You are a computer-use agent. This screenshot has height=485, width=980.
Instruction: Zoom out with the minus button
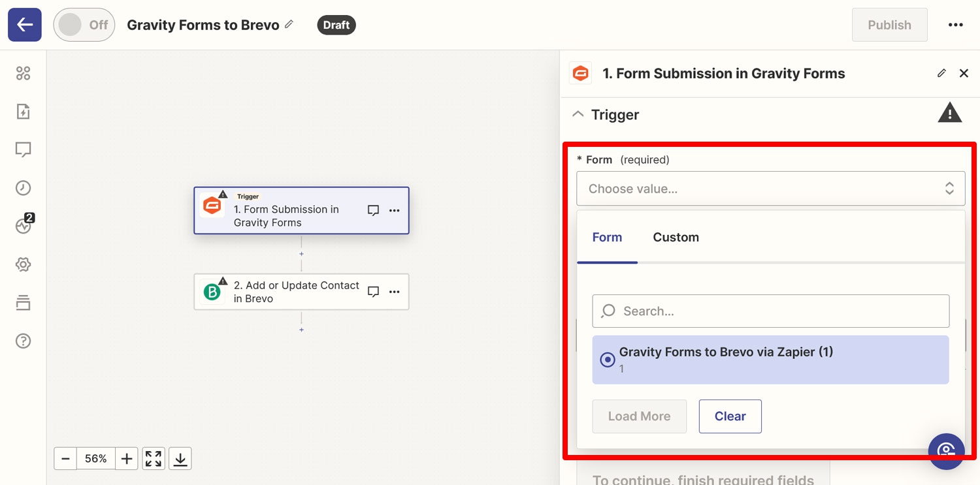(x=65, y=459)
